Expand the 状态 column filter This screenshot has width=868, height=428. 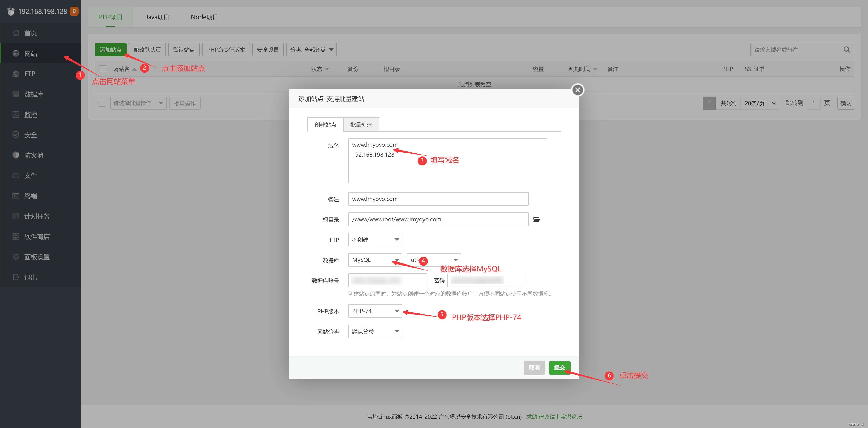(x=327, y=69)
